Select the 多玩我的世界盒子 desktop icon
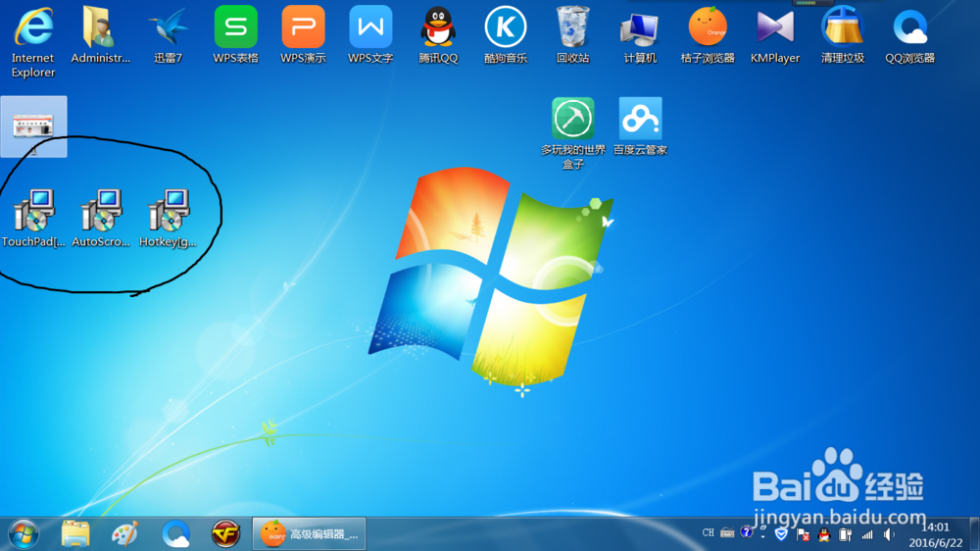The height and width of the screenshot is (551, 980). coord(573,133)
